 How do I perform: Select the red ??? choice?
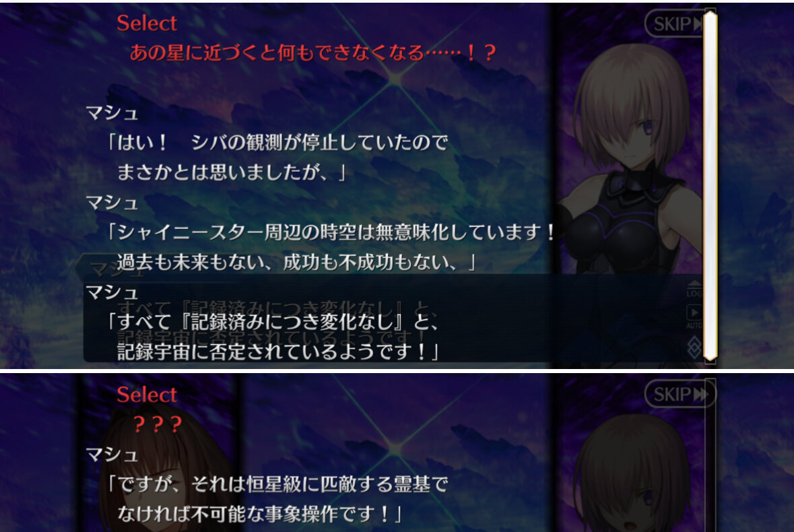tap(158, 424)
